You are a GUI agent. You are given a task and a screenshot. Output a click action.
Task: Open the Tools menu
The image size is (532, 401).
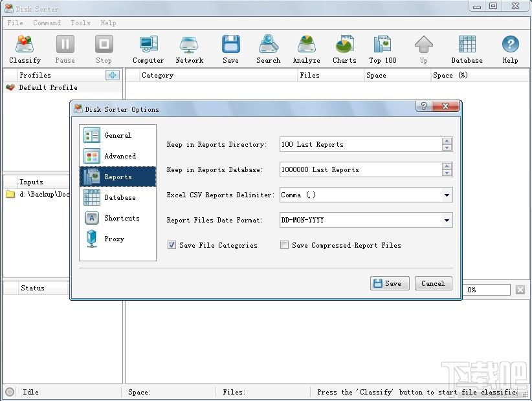pyautogui.click(x=80, y=23)
